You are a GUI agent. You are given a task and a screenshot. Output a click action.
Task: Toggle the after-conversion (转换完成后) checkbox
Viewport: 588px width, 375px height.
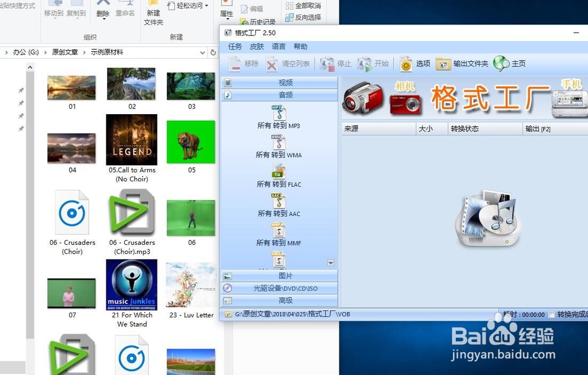click(x=552, y=314)
